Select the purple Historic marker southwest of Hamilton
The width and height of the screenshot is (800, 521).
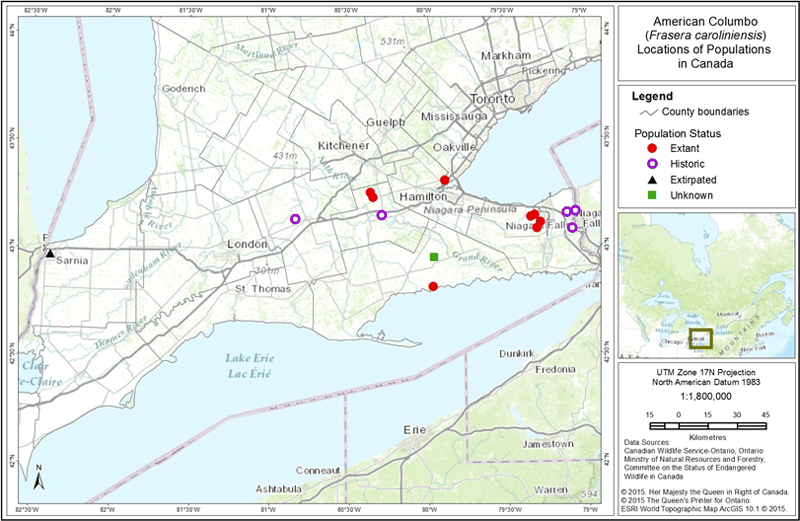tap(382, 215)
